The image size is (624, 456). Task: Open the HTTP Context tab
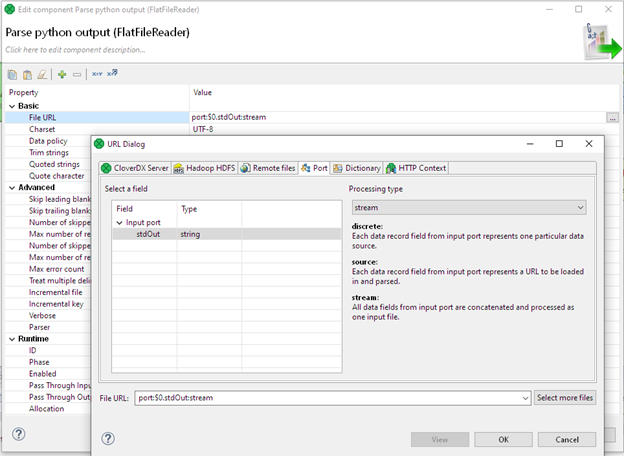pos(416,168)
